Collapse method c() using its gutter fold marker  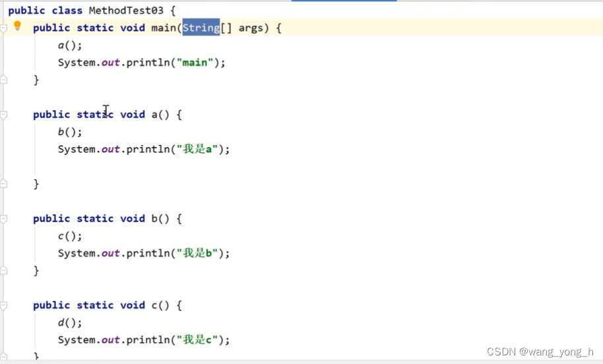point(3,305)
